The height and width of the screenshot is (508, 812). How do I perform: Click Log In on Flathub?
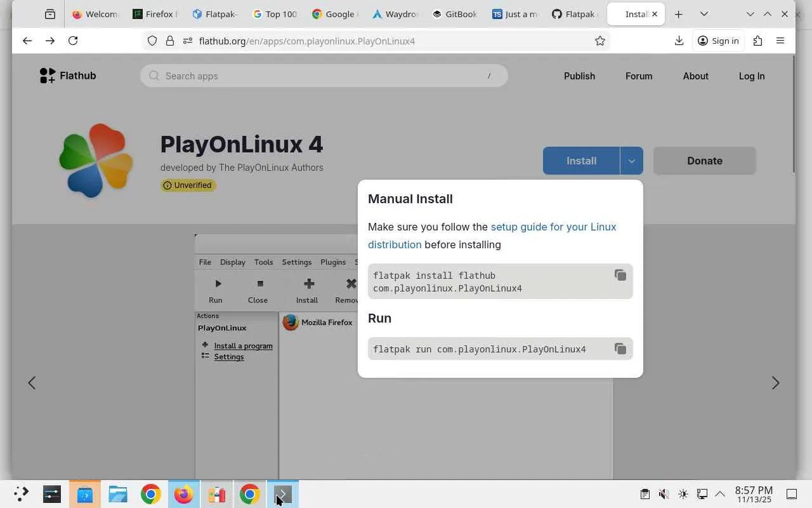(752, 76)
